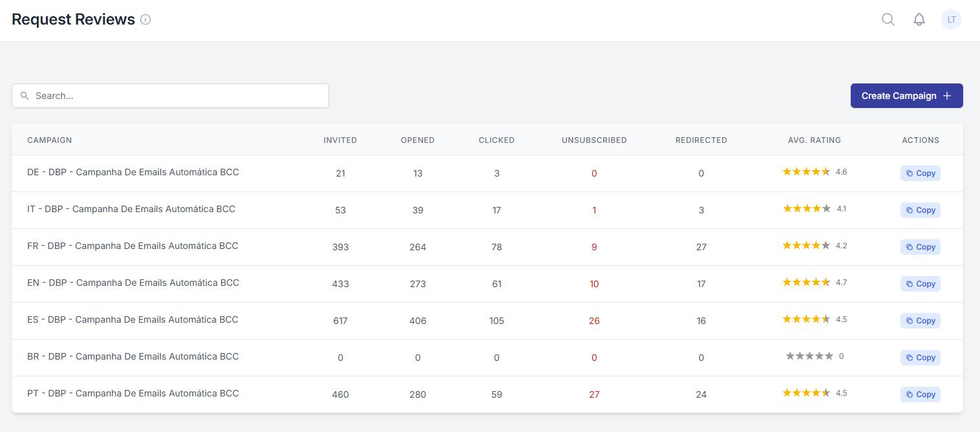Copy the DE - DBP campaign

coord(921,173)
